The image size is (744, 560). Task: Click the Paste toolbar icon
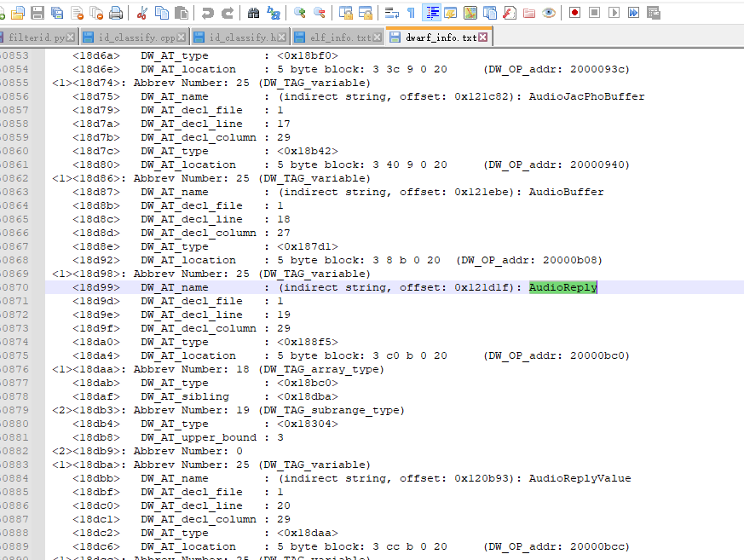[x=181, y=12]
